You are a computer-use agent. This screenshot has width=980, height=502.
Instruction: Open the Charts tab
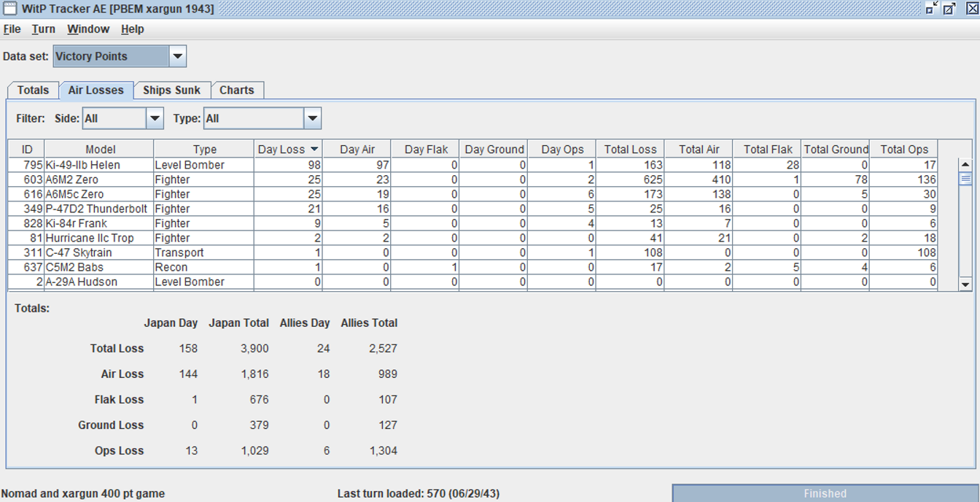238,90
